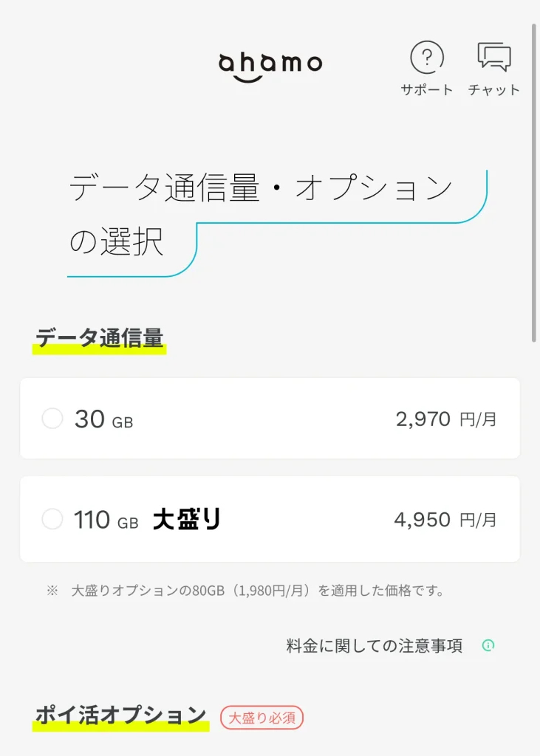Click the 2,970 円/月 price
The height and width of the screenshot is (756, 540).
point(446,419)
